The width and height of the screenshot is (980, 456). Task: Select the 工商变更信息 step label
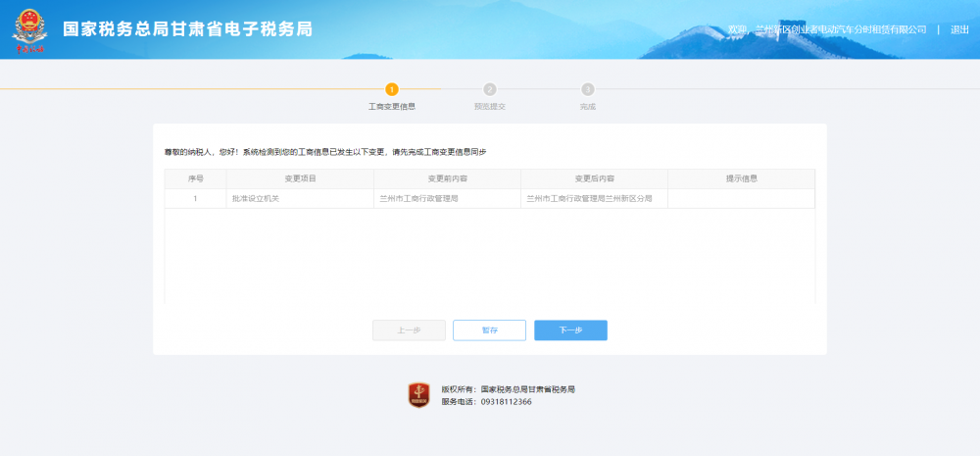(x=392, y=106)
